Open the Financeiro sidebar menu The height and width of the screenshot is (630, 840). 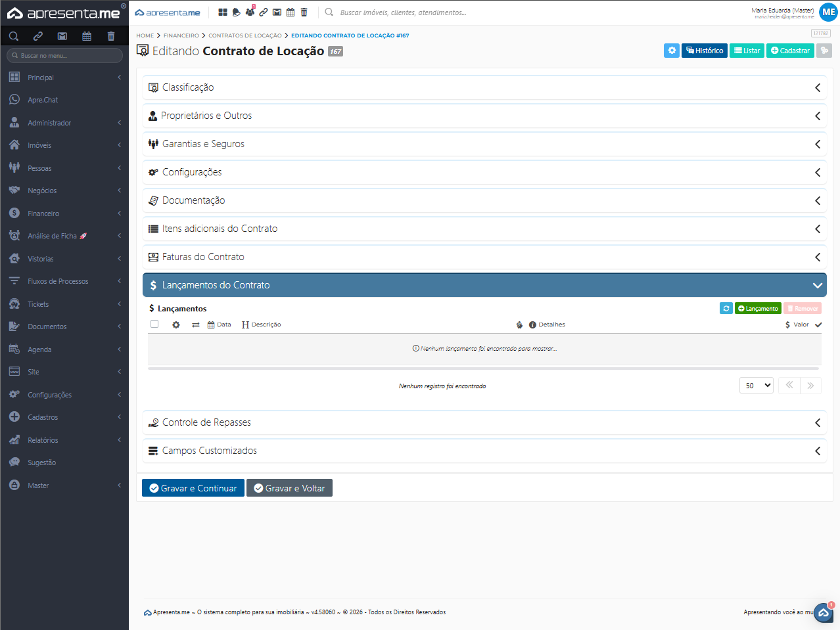[43, 214]
